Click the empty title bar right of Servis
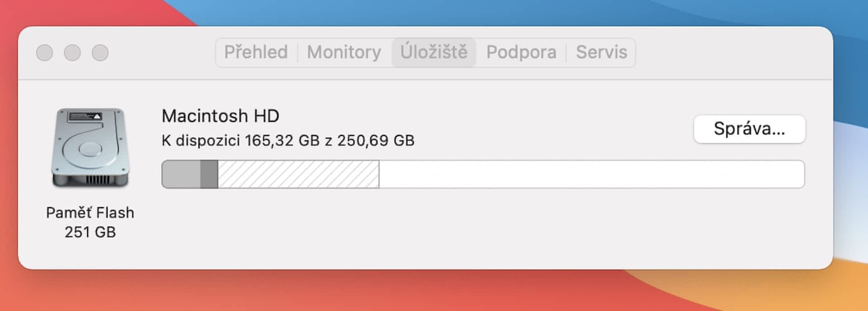This screenshot has width=868, height=311. point(732,52)
